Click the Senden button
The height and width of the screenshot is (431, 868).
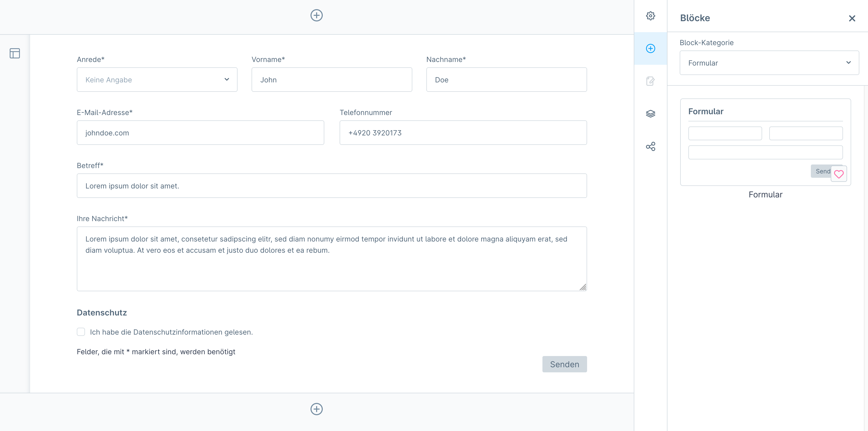tap(564, 364)
